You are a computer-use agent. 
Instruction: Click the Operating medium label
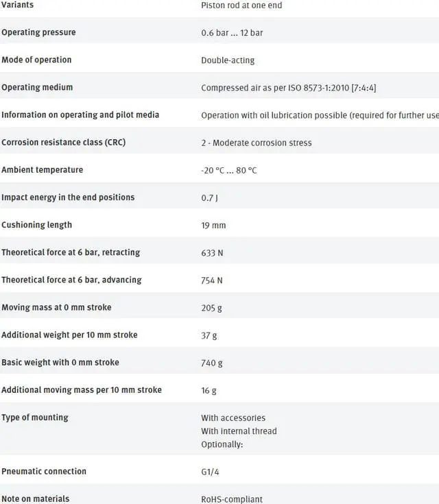pos(37,87)
